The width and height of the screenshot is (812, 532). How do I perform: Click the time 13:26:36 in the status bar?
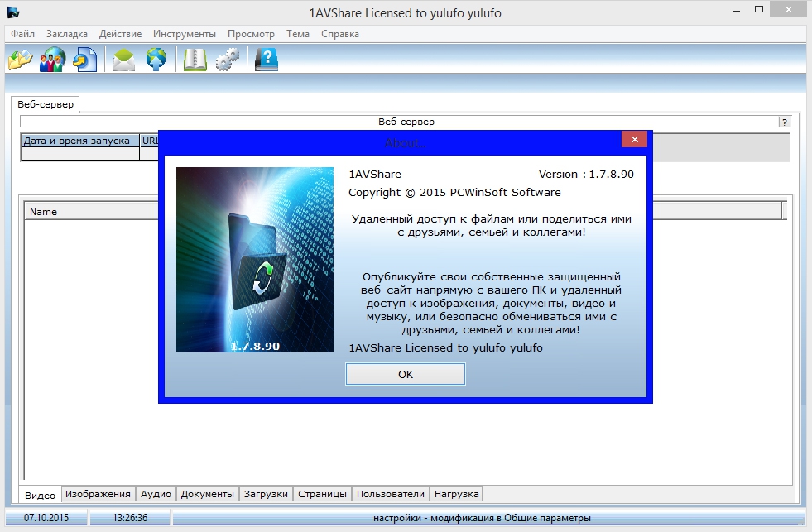tap(130, 517)
